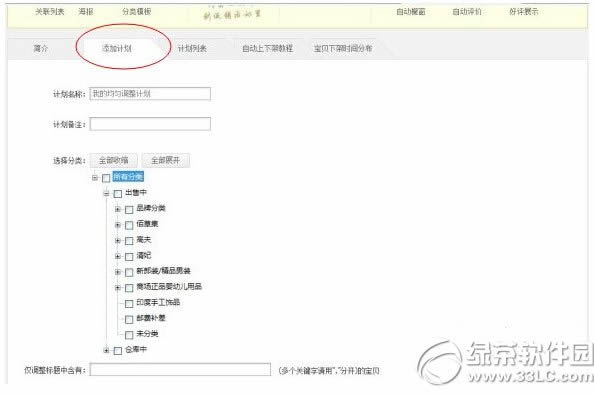Tick the 未分类 checkbox
Viewport: 594px width, 396px height.
[129, 335]
